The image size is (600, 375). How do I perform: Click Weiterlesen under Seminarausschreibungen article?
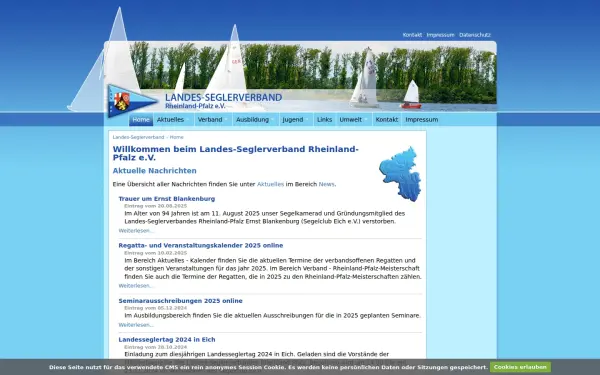pyautogui.click(x=136, y=325)
